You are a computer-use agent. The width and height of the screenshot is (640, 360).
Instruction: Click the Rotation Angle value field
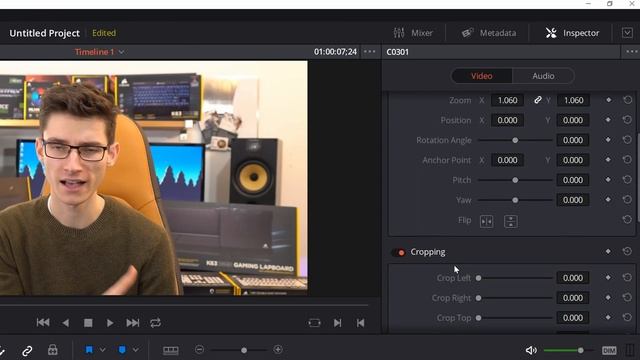pos(573,140)
